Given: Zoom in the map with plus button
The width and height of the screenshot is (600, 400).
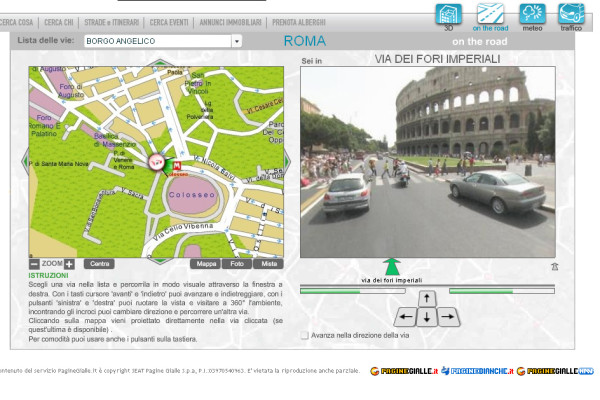Looking at the screenshot, I should coord(69,264).
